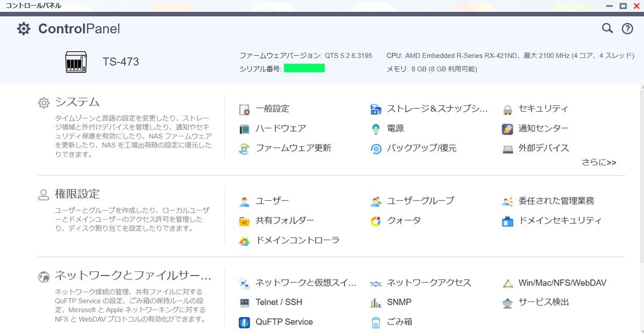644x333 pixels.
Task: Open the Telnet / SSH link
Action: tap(279, 302)
